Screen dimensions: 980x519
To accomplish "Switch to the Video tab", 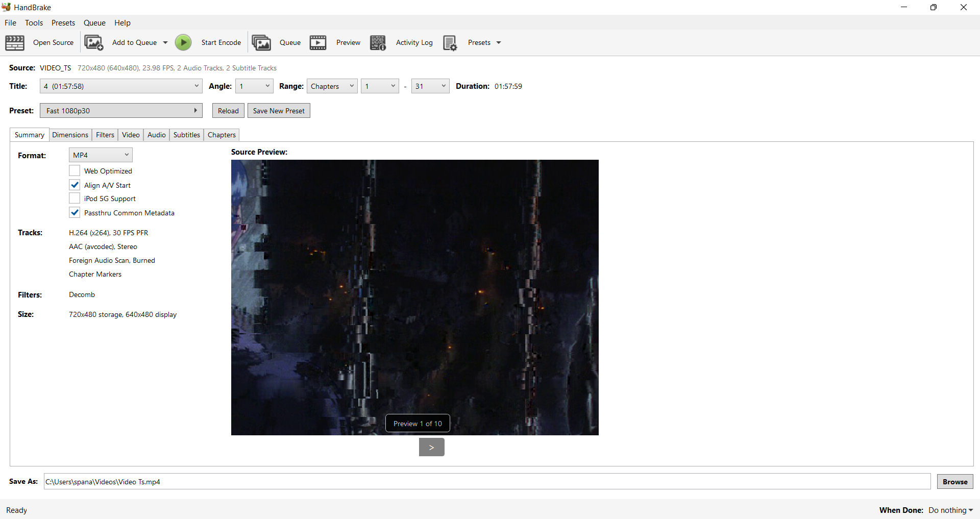I will 131,135.
